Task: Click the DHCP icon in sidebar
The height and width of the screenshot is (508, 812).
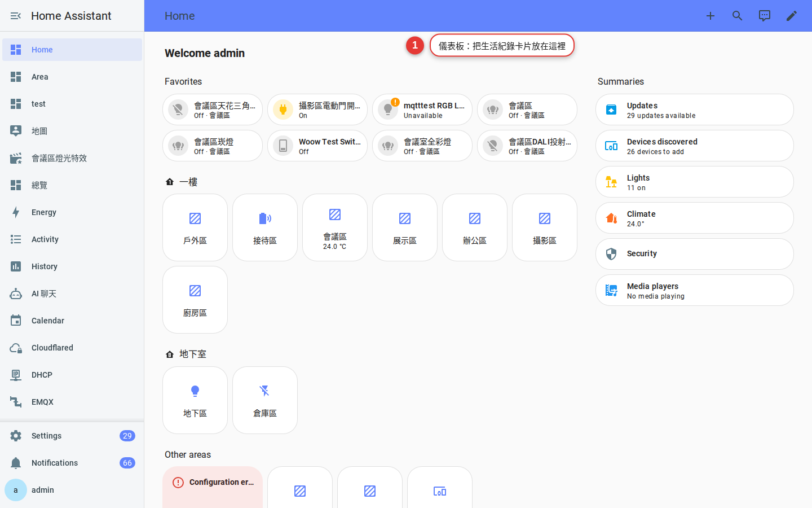Action: point(16,375)
